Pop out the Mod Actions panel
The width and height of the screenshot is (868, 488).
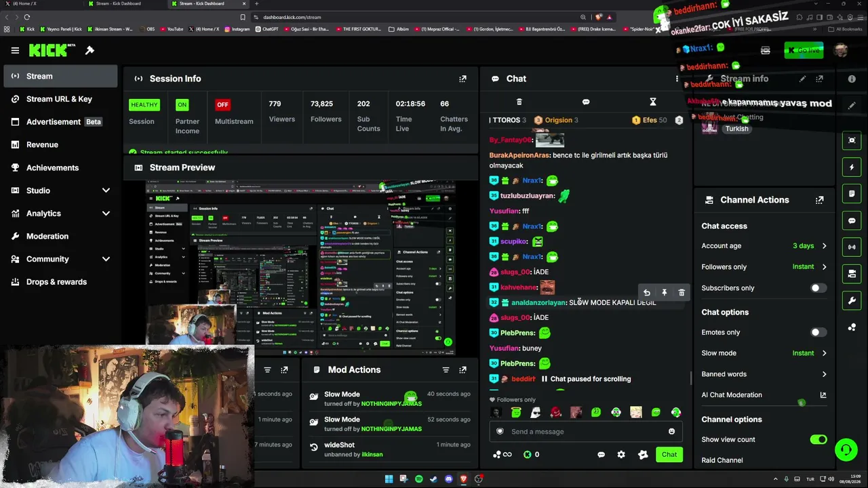click(x=462, y=370)
